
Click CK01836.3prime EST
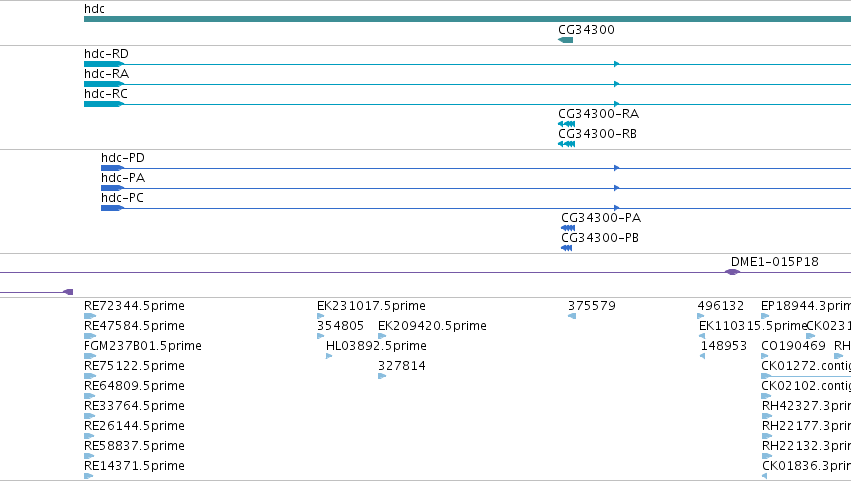pos(764,476)
